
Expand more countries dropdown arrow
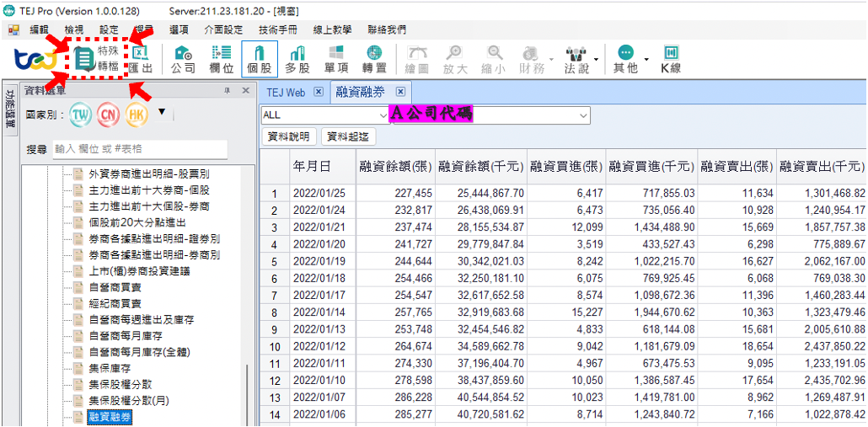(x=161, y=113)
